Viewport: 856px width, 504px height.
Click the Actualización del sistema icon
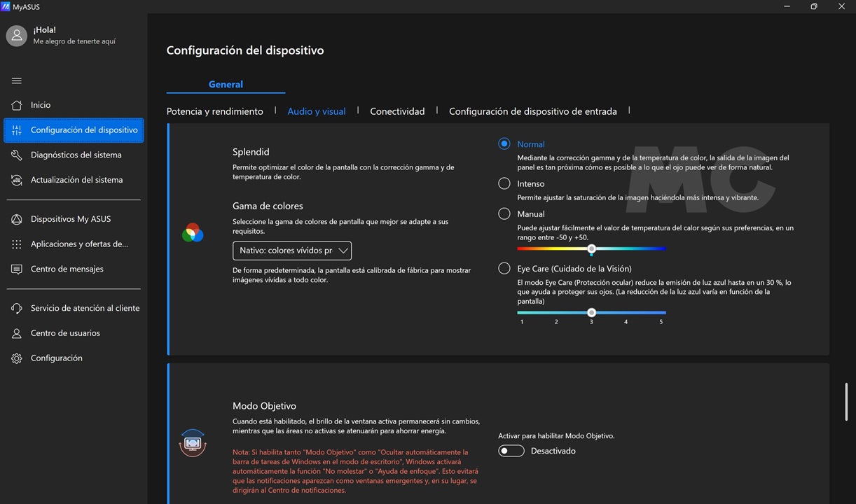[x=17, y=180]
